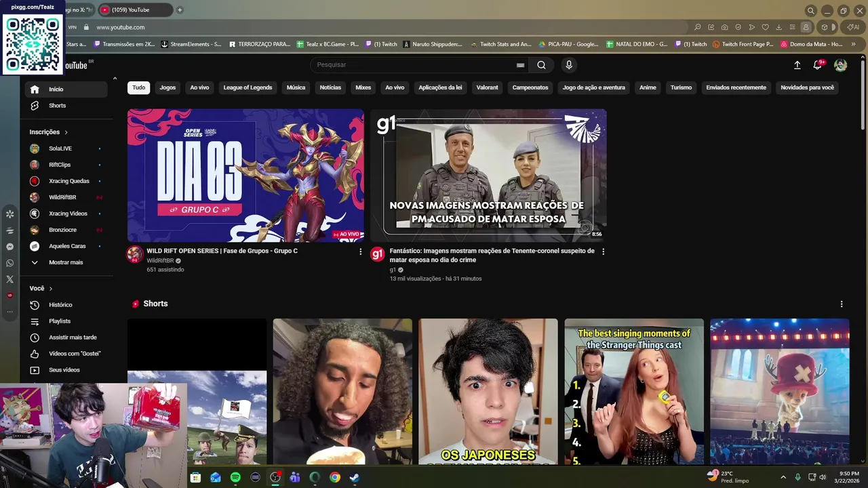Open RiftClips channel subscription
868x488 pixels.
pyautogui.click(x=66, y=165)
